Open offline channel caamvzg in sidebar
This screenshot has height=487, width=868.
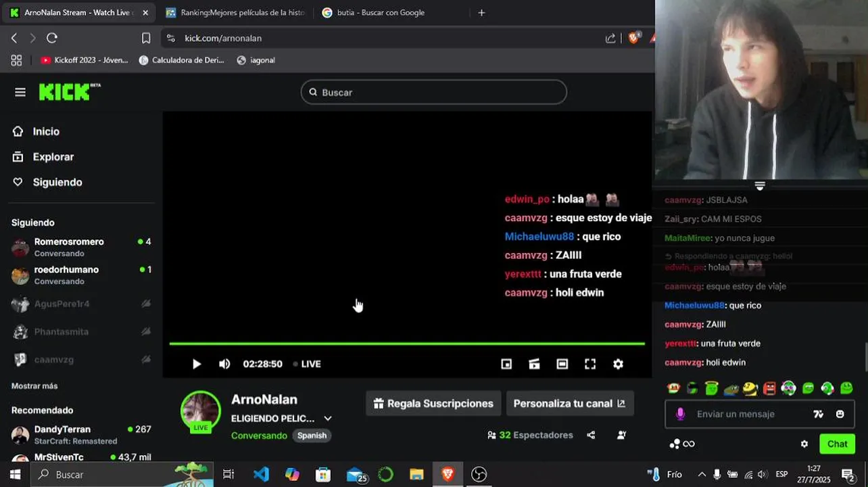point(81,359)
